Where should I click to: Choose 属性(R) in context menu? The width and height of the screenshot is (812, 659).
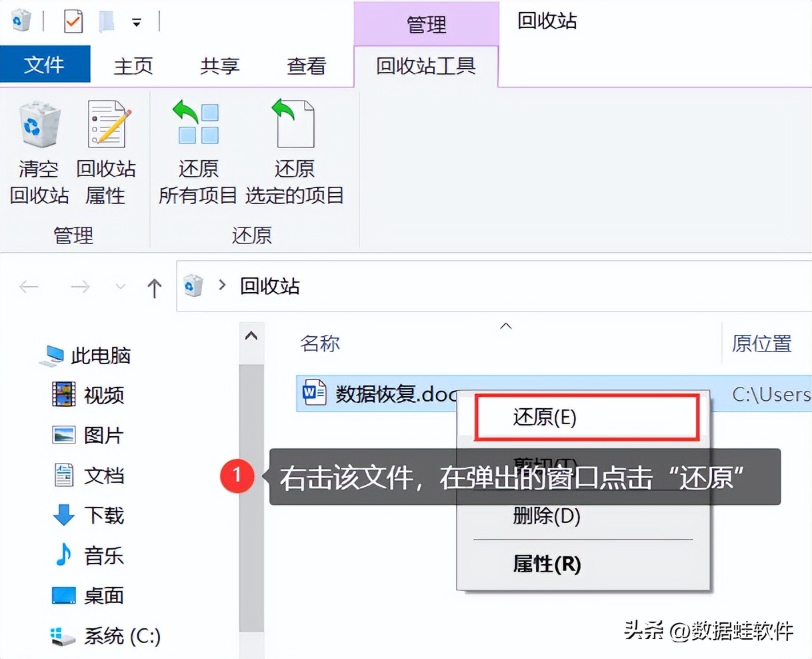547,564
